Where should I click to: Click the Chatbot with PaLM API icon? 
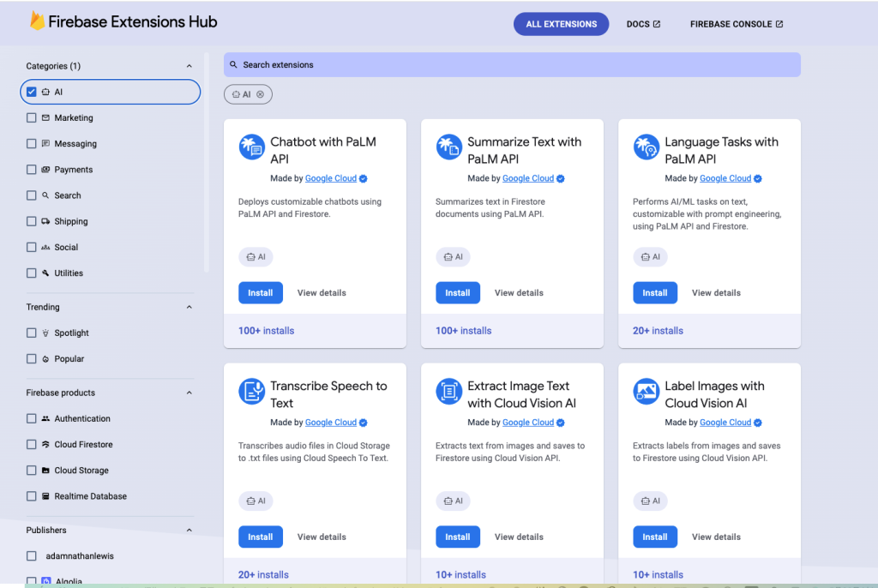tap(251, 147)
